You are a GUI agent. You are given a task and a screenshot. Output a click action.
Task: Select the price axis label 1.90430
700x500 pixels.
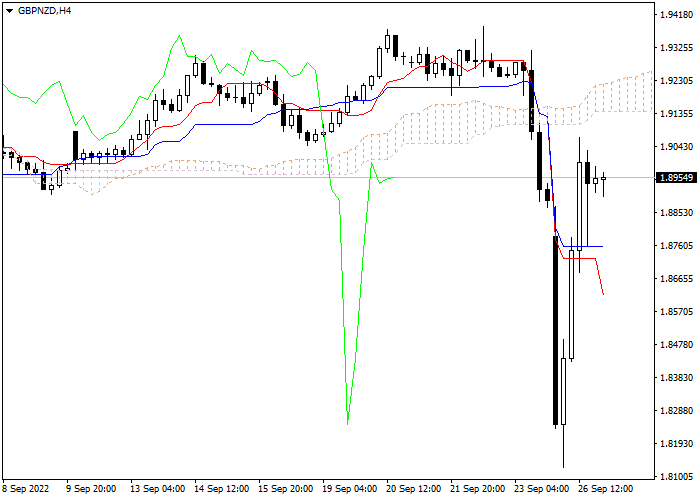tap(676, 147)
